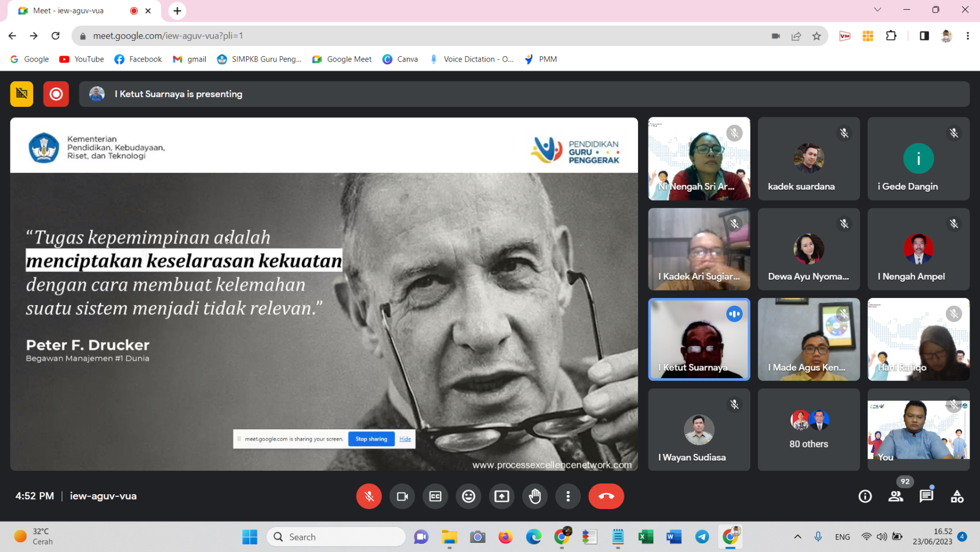Open the SIMPKB Guru Peng bookmark
This screenshot has width=980, height=552.
[259, 59]
